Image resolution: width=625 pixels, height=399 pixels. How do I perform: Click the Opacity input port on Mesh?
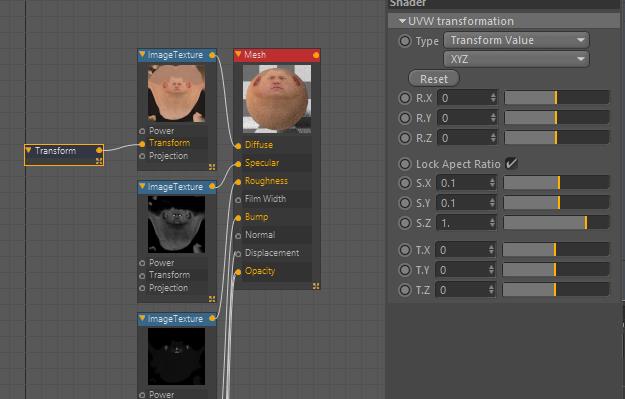[x=238, y=272]
